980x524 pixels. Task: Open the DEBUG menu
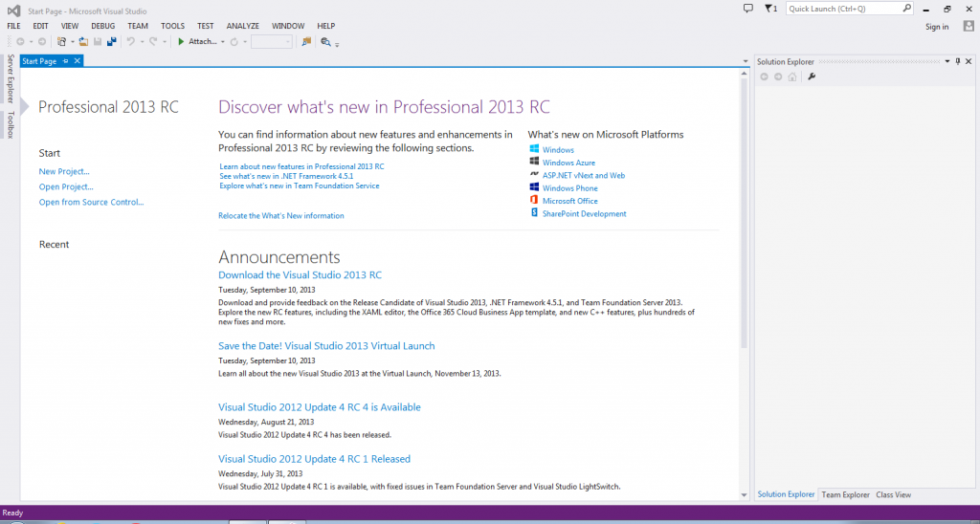pyautogui.click(x=103, y=26)
